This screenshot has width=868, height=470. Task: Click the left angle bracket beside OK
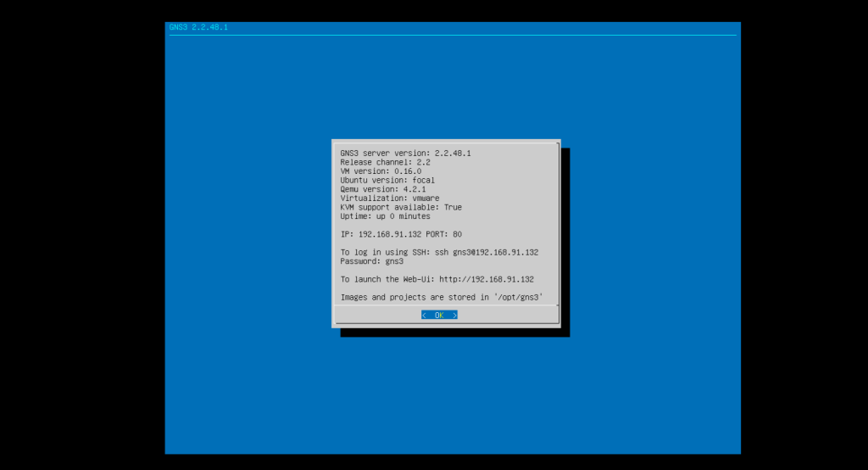pyautogui.click(x=424, y=315)
